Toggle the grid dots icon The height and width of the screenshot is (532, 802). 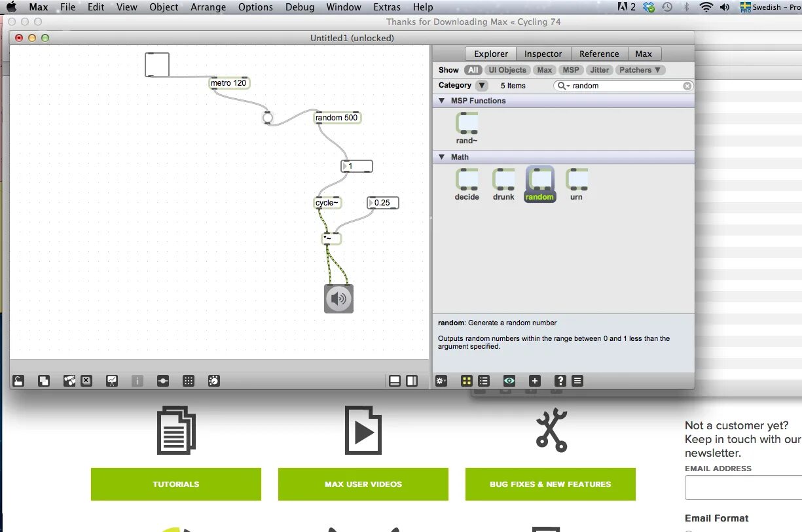coord(189,381)
